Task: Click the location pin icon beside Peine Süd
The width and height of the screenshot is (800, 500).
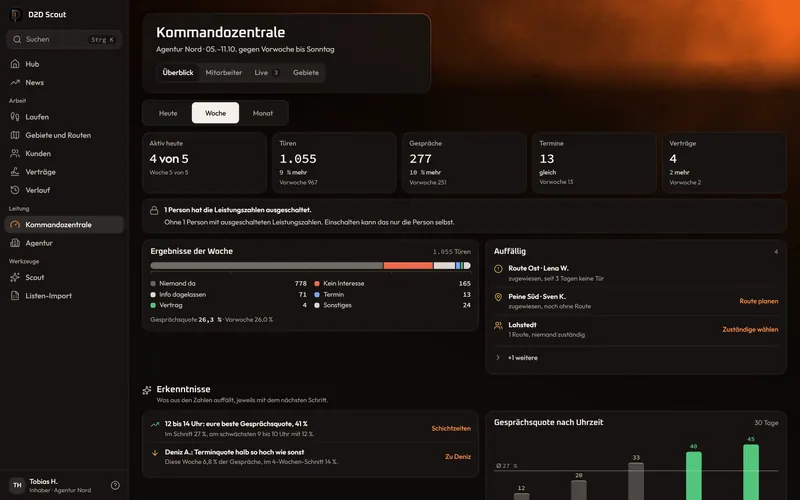Action: pyautogui.click(x=498, y=297)
